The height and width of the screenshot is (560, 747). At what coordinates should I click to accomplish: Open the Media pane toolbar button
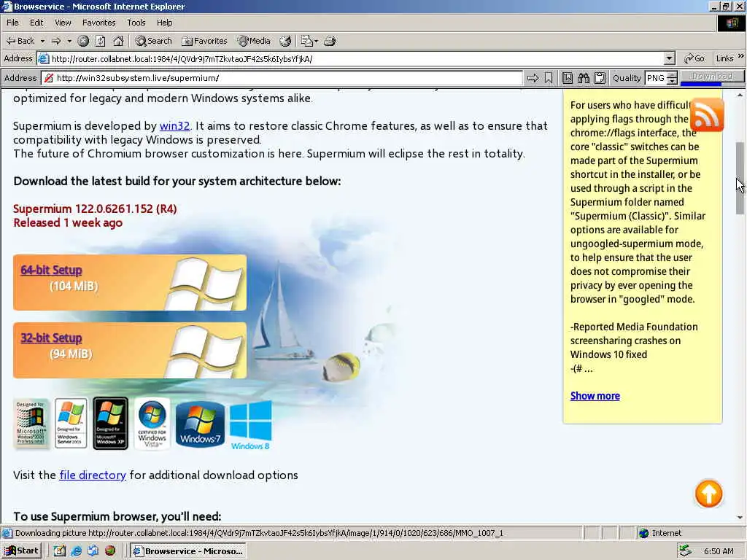[255, 41]
